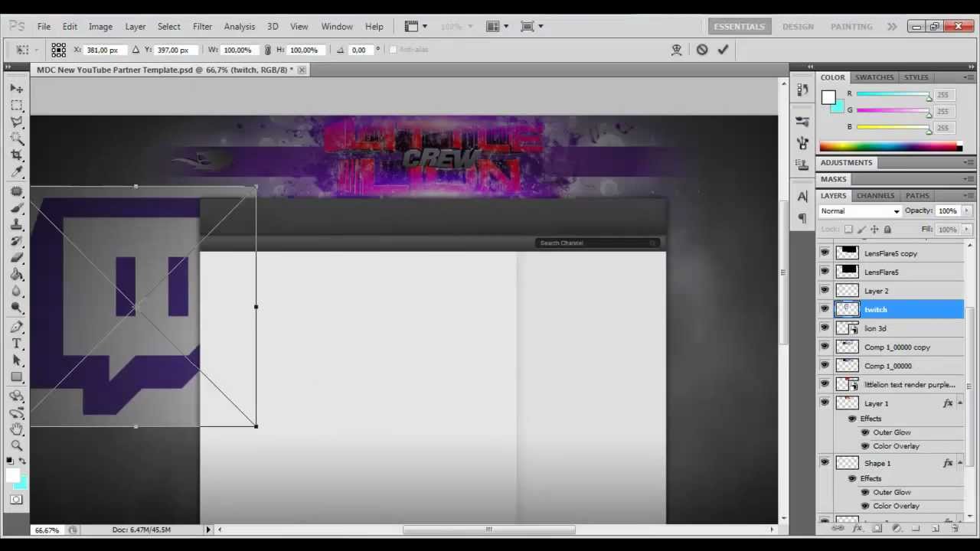Viewport: 980px width, 551px height.
Task: Select the Essentials workspace
Action: (x=739, y=26)
